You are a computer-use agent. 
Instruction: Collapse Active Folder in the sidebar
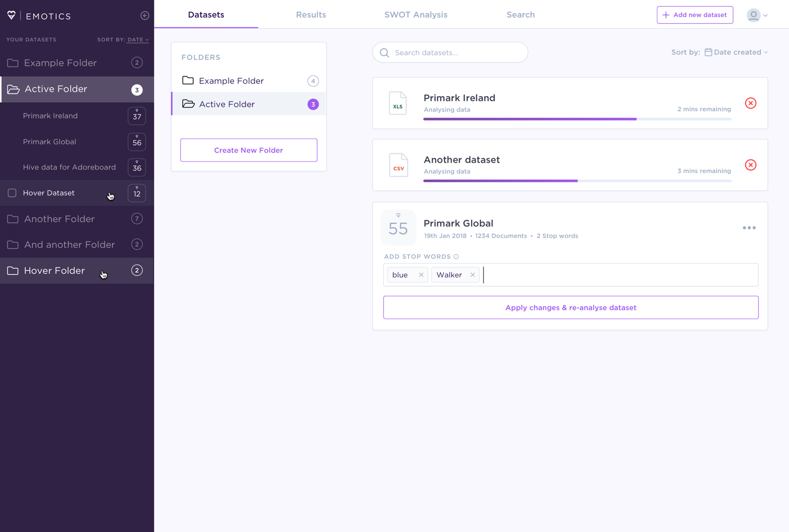(x=77, y=89)
